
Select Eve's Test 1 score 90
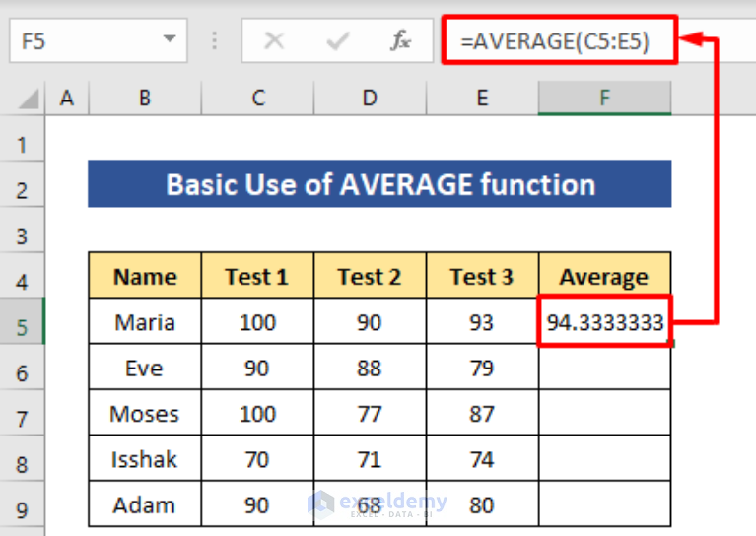click(x=257, y=367)
